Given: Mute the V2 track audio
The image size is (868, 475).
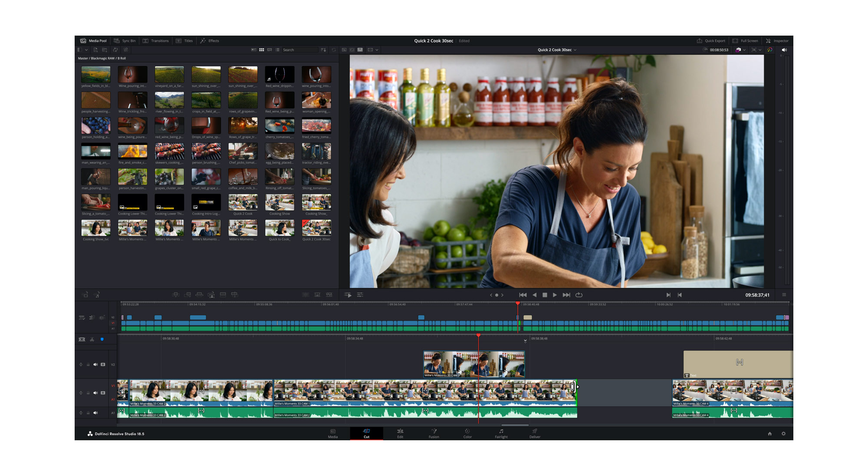Looking at the screenshot, I should tap(95, 365).
